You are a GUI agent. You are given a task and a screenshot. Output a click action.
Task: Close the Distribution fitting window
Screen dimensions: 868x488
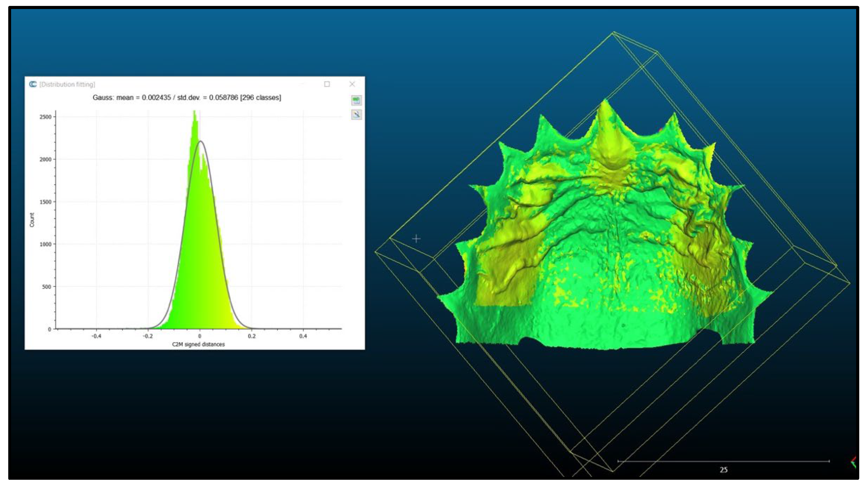pyautogui.click(x=352, y=84)
